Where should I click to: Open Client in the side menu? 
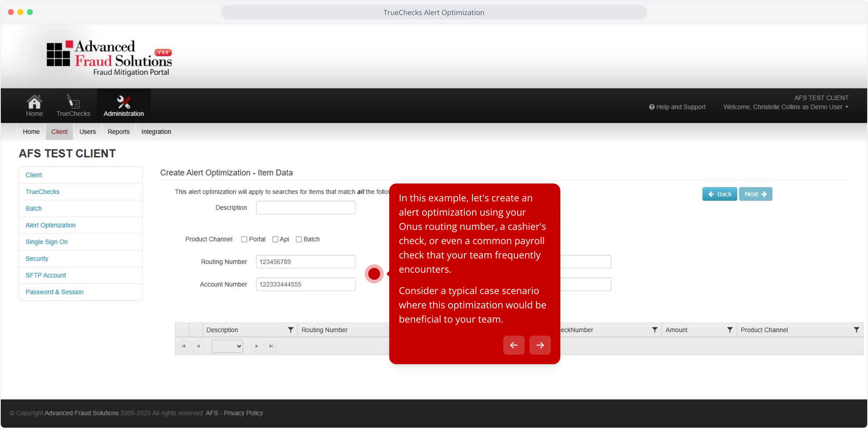(x=80, y=175)
